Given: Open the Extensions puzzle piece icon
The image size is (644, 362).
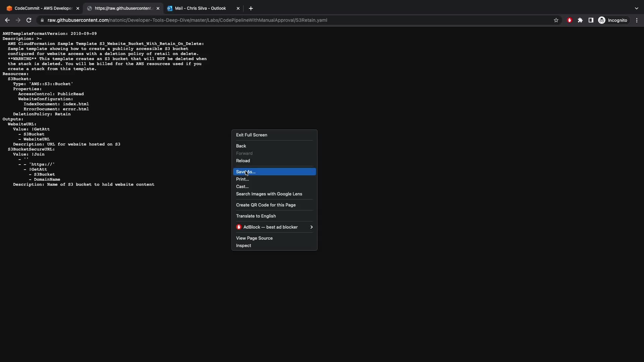Looking at the screenshot, I should tap(580, 20).
